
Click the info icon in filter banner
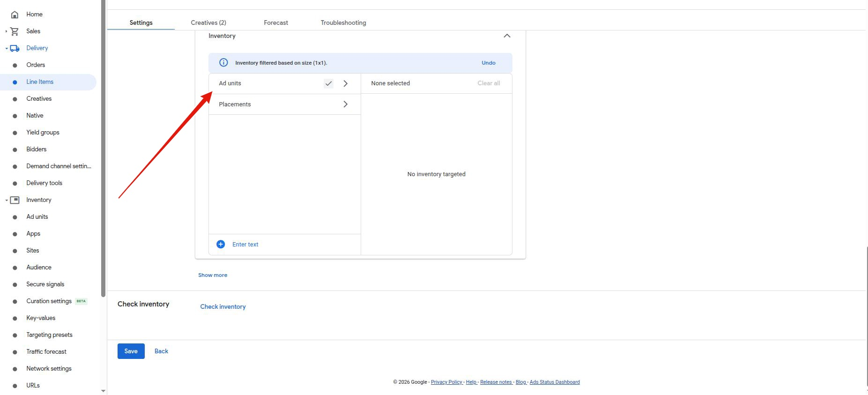pyautogui.click(x=224, y=63)
